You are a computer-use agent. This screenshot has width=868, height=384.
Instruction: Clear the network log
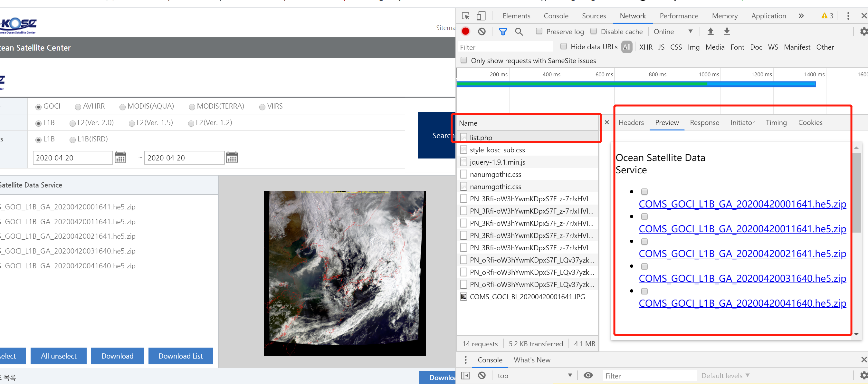pos(482,31)
